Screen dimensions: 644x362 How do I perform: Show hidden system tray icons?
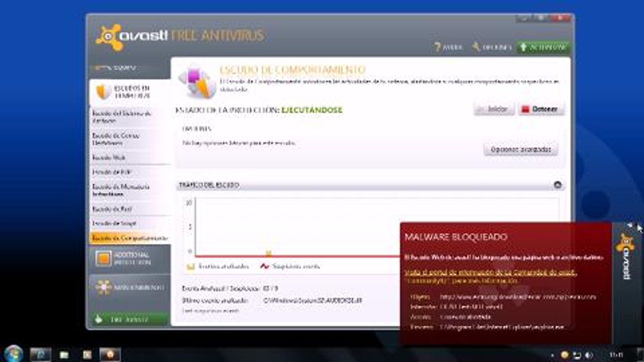pos(552,355)
